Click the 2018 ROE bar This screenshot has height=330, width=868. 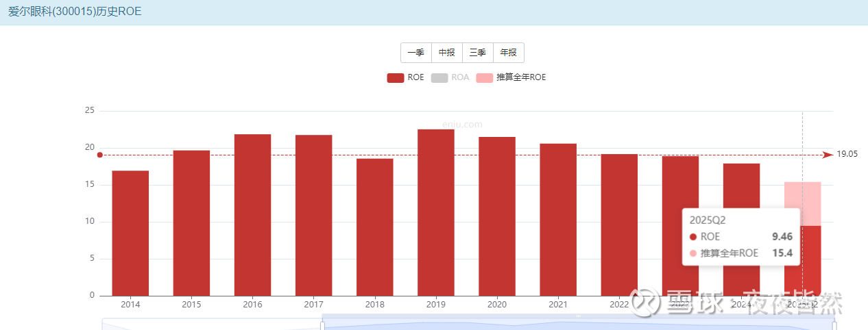(x=374, y=227)
